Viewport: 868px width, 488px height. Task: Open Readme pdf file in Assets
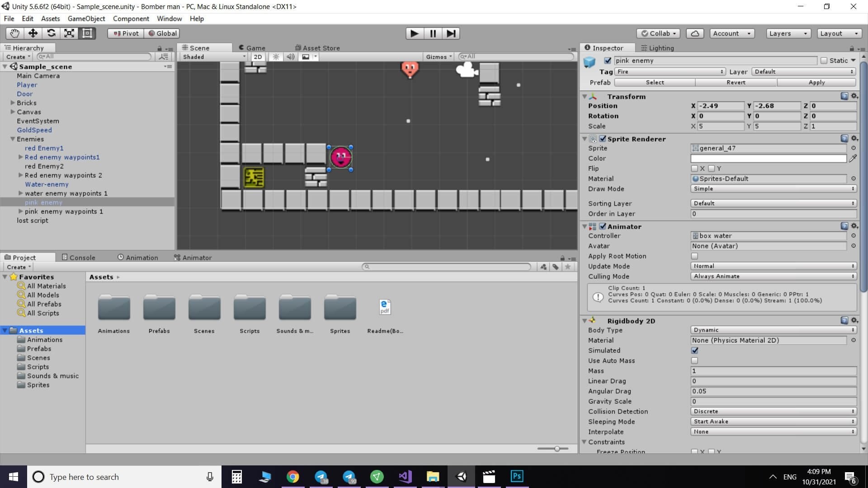pos(385,315)
